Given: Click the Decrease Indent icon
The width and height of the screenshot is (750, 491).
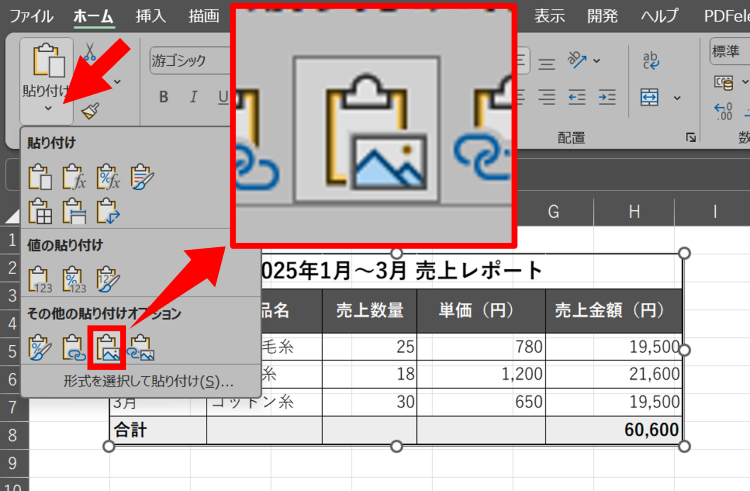Looking at the screenshot, I should pos(577,98).
